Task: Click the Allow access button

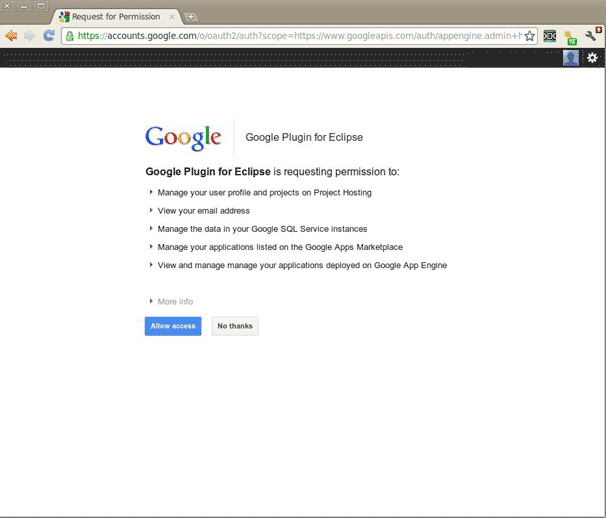Action: pyautogui.click(x=173, y=326)
